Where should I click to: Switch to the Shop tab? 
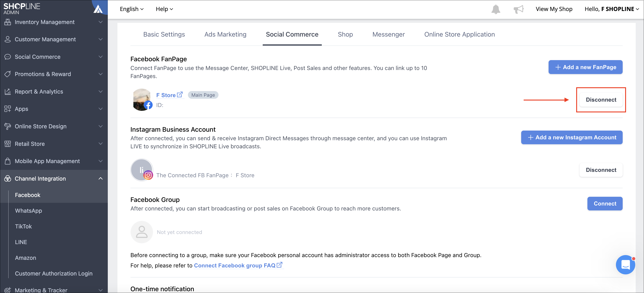pos(345,34)
